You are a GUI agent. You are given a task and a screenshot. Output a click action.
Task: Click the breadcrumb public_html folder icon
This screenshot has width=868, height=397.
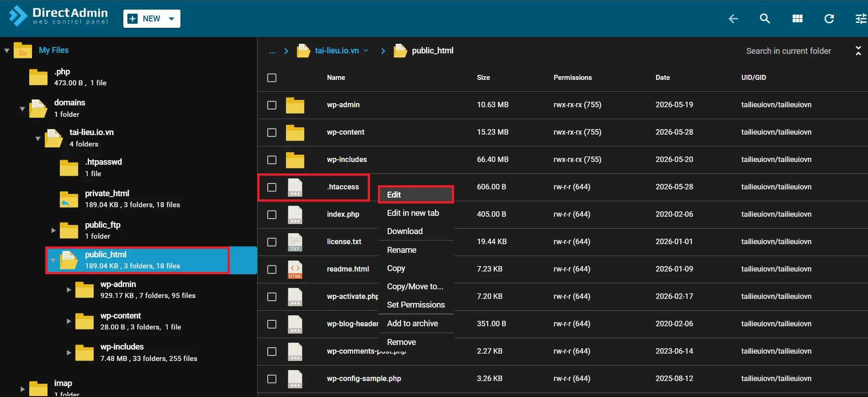(400, 51)
